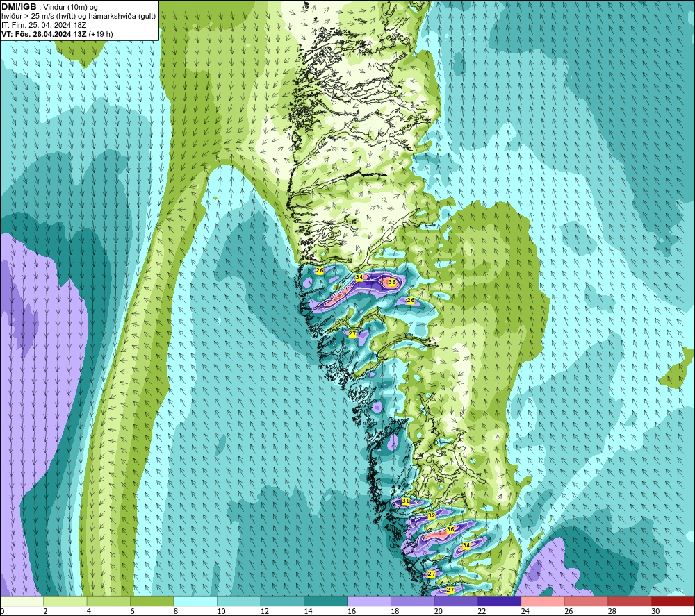695x616 pixels.
Task: Click the 'hviður > 25 m/s (hvítt)' legend line
Action: pos(79,16)
